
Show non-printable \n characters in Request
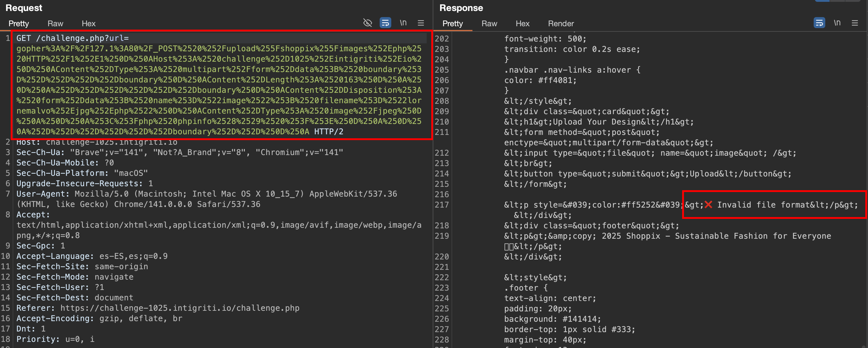[403, 23]
